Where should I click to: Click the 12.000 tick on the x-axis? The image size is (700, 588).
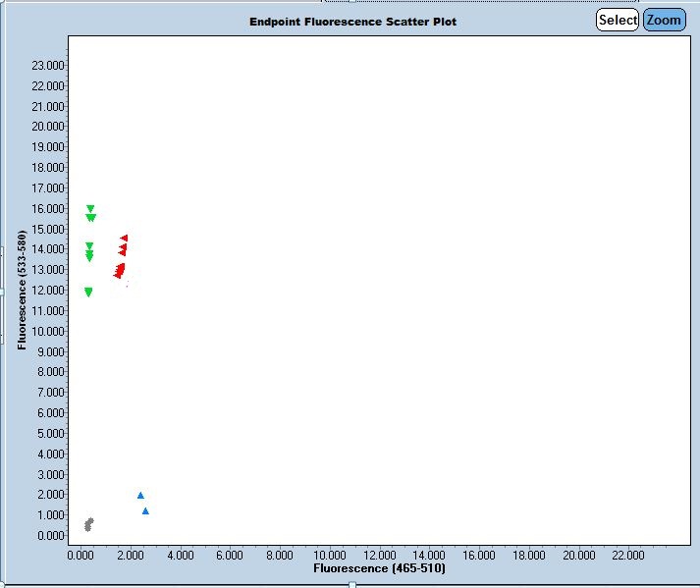point(379,555)
